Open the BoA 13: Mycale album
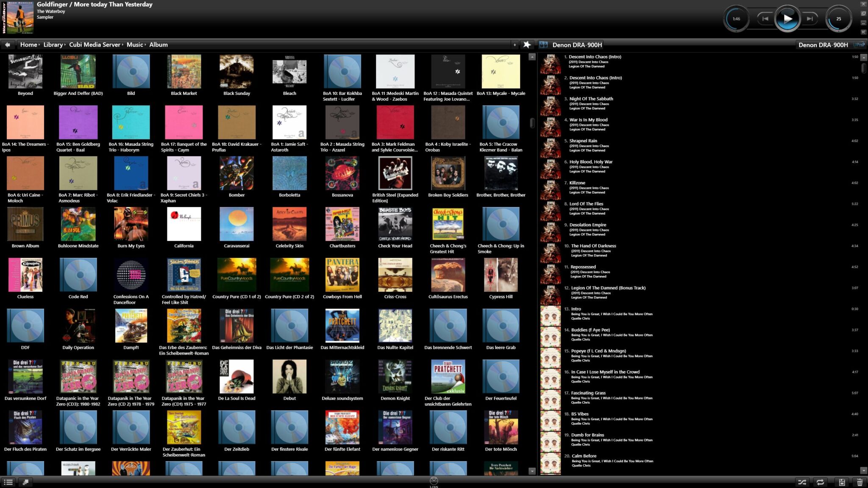The width and height of the screenshot is (868, 488). tap(501, 75)
